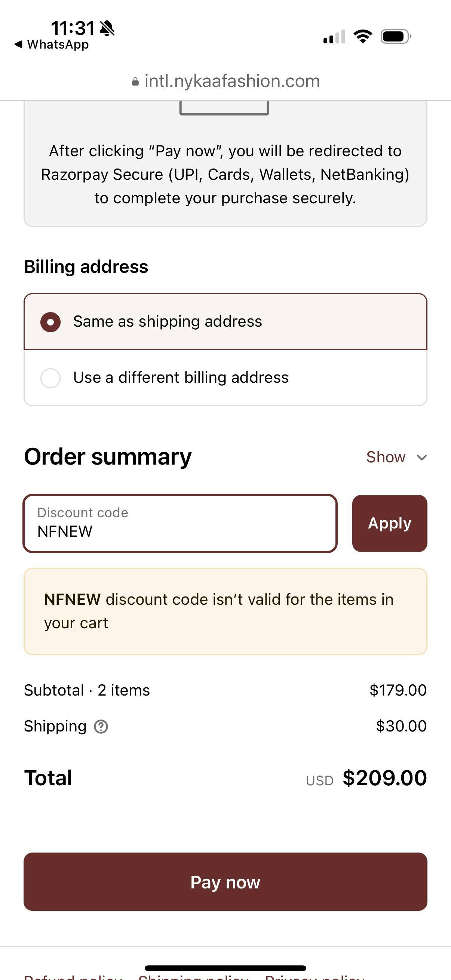Screen dimensions: 451x980
Task: Tap the home indicator bar
Action: 225,968
